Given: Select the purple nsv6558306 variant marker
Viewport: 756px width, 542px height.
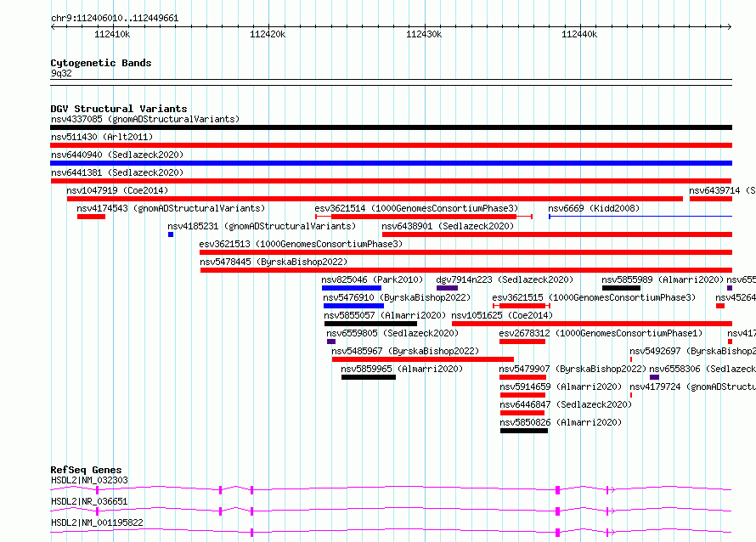Looking at the screenshot, I should click(x=654, y=377).
